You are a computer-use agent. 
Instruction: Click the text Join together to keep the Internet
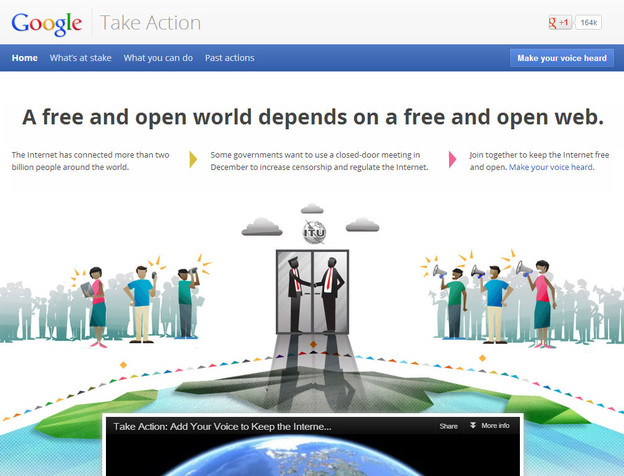(x=539, y=161)
